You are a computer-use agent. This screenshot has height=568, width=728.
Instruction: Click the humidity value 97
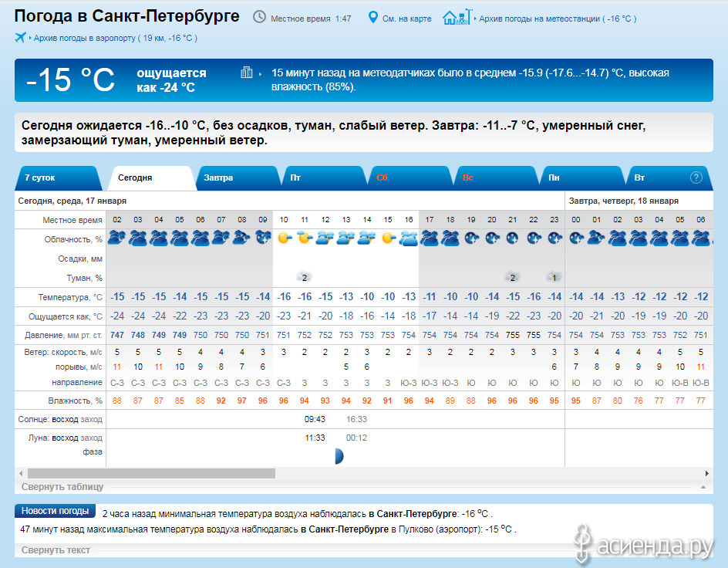click(242, 401)
